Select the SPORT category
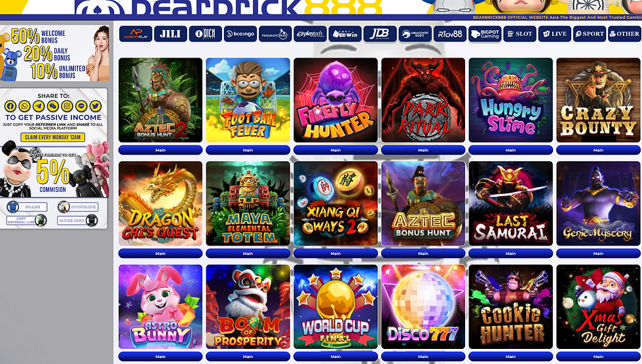This screenshot has width=642, height=364. [590, 34]
